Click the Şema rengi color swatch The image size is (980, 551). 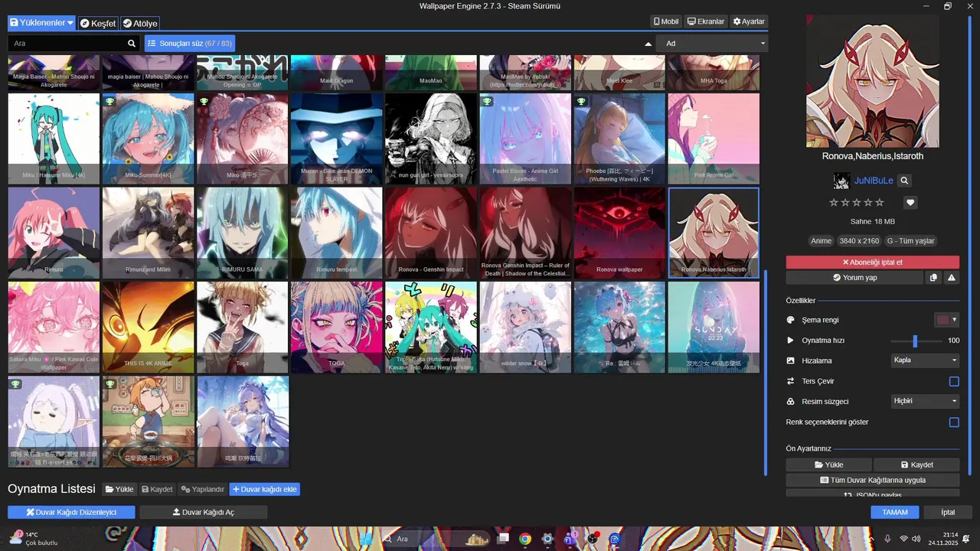(x=942, y=320)
